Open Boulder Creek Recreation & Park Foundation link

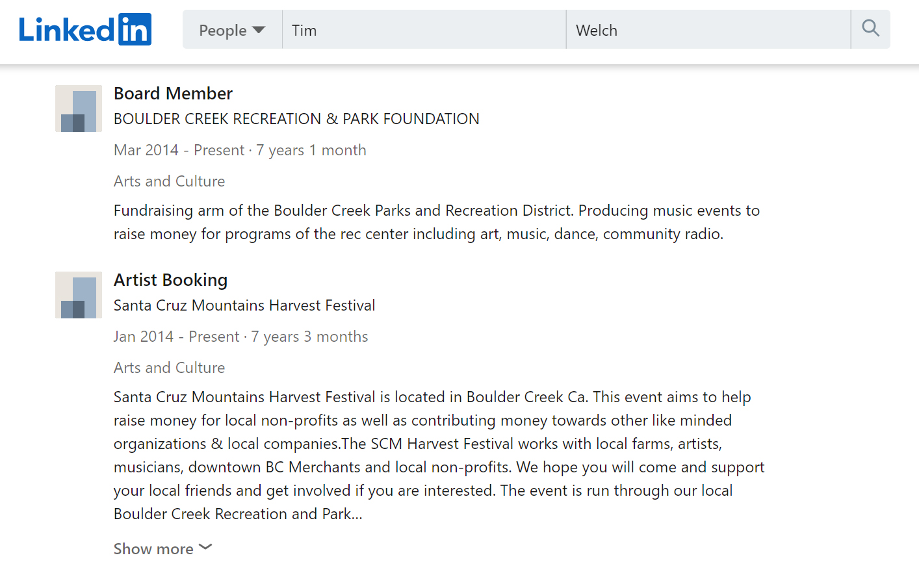tap(296, 119)
